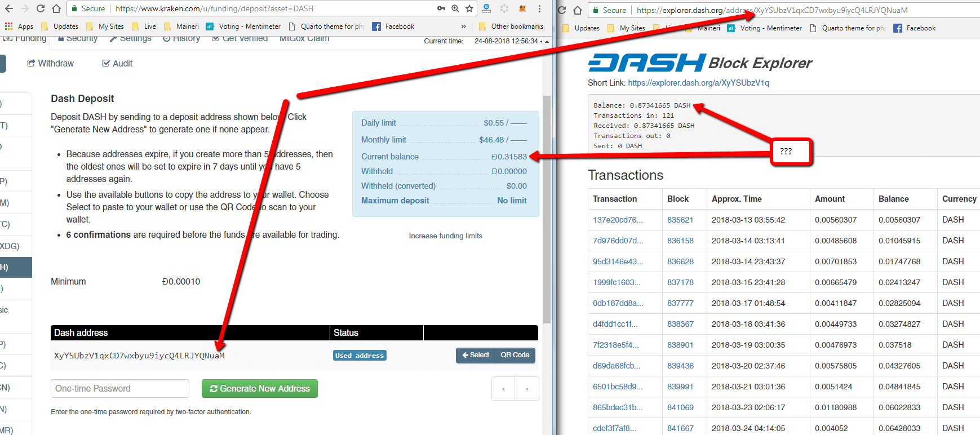Screen dimensions: 980x435
Task: Click the One-time Password field
Action: [120, 388]
